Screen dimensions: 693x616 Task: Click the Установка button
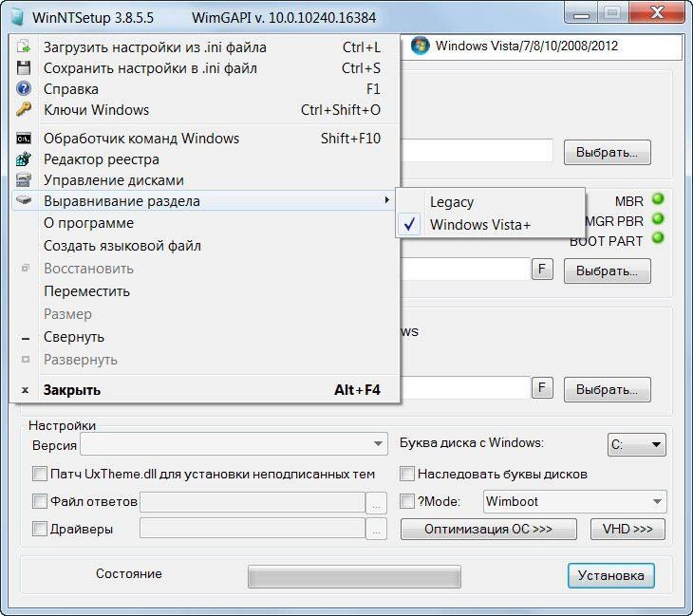[x=610, y=575]
